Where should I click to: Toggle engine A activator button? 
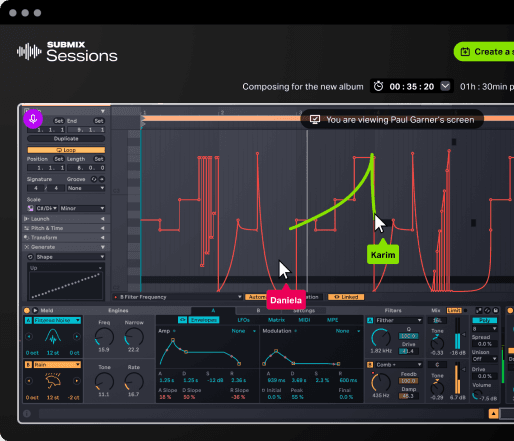29,320
